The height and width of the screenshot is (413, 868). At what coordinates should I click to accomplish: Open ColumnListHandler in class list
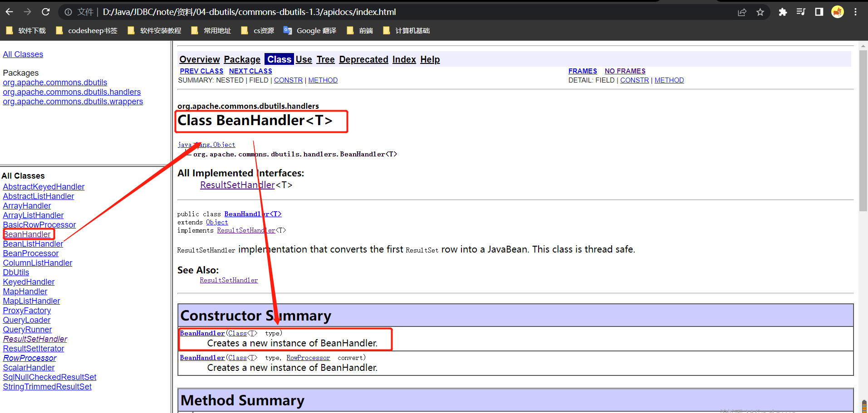[38, 263]
